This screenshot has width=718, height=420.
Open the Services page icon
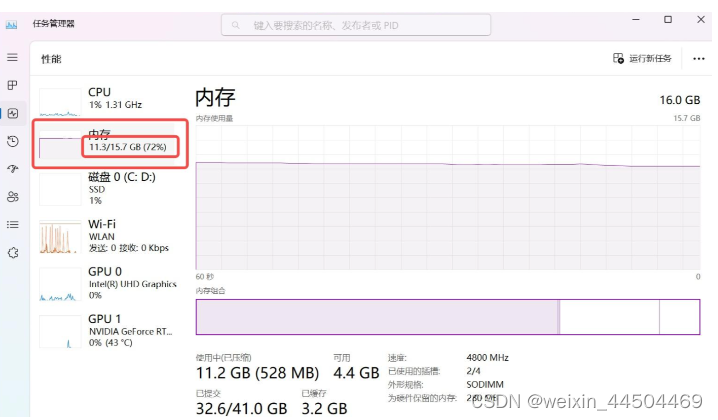click(x=12, y=253)
